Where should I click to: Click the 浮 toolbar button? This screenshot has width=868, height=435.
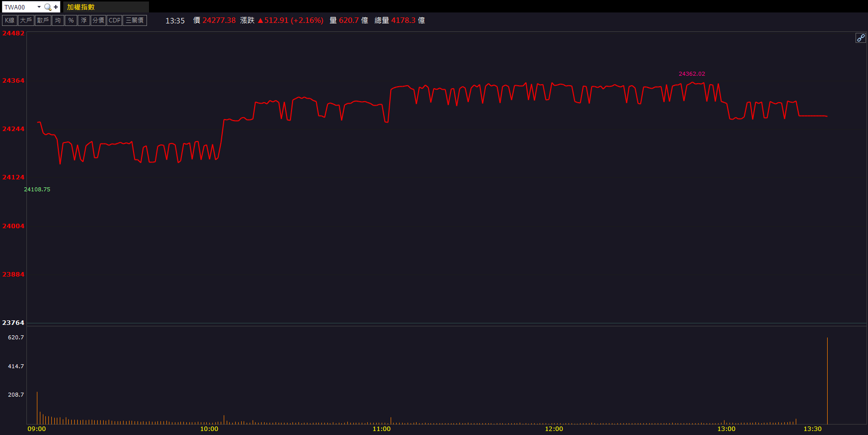click(x=84, y=20)
